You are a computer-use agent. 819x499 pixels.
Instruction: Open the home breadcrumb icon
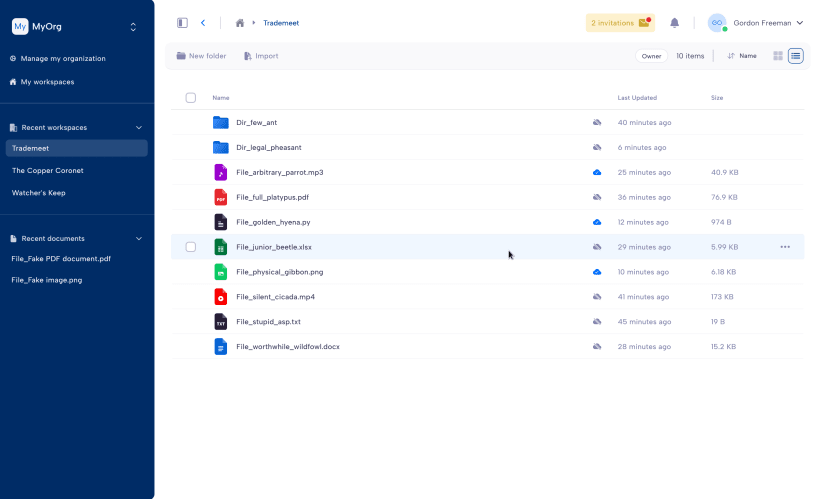pyautogui.click(x=240, y=23)
